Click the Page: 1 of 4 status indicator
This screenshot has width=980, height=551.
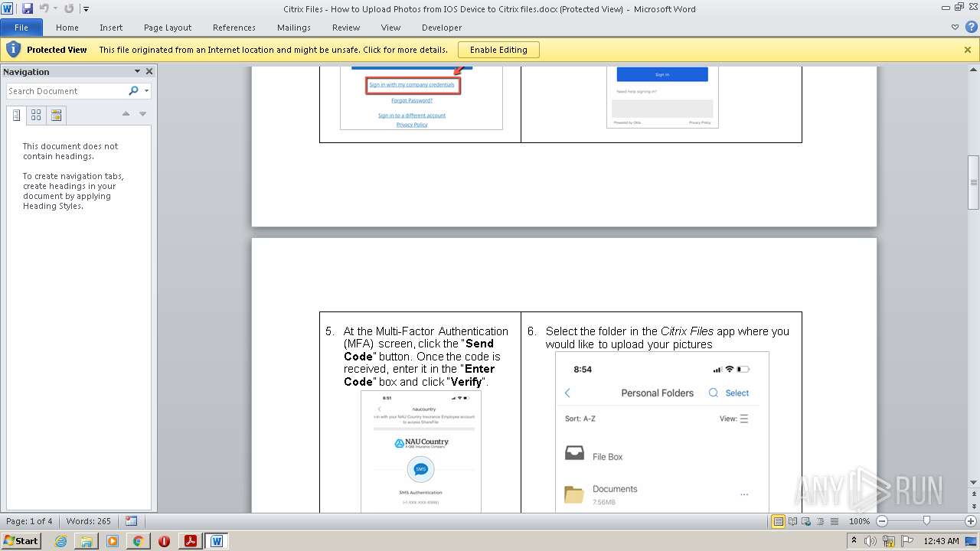(x=29, y=521)
